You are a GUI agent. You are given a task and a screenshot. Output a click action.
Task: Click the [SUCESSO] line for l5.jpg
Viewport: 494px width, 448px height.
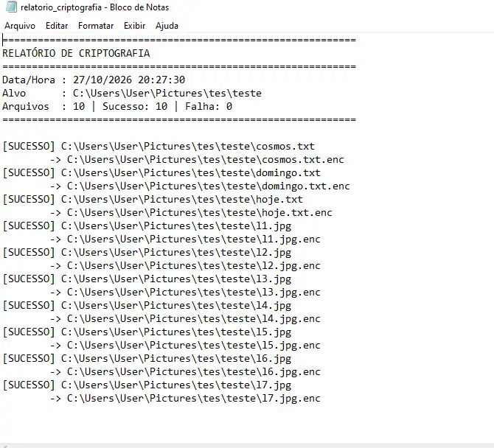(147, 332)
